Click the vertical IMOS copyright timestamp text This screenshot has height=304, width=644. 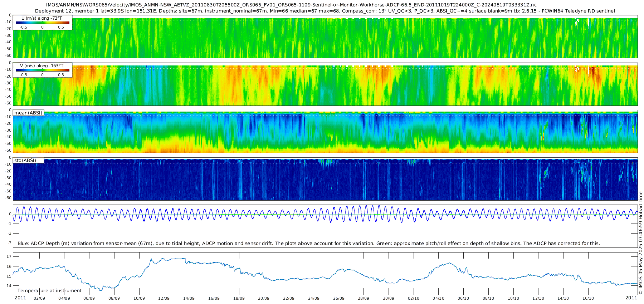pyautogui.click(x=640, y=243)
